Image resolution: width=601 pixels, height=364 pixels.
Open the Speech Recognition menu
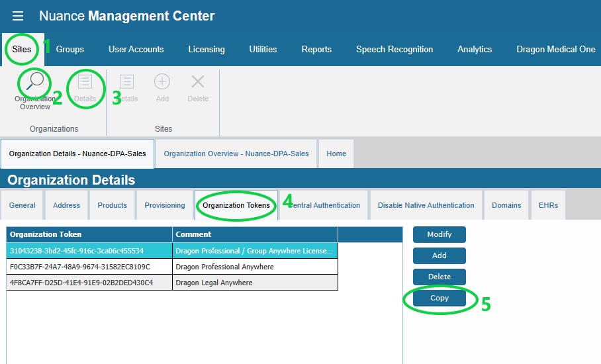click(394, 49)
